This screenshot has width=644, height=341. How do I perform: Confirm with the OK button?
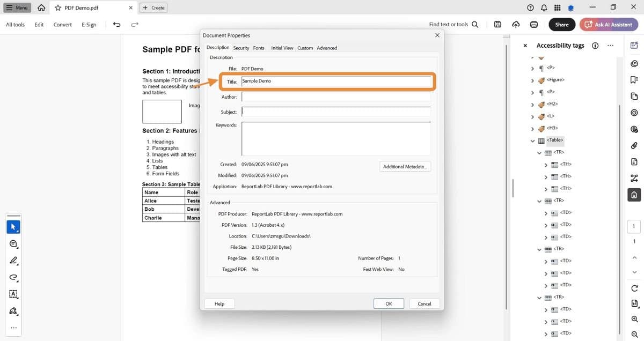388,303
